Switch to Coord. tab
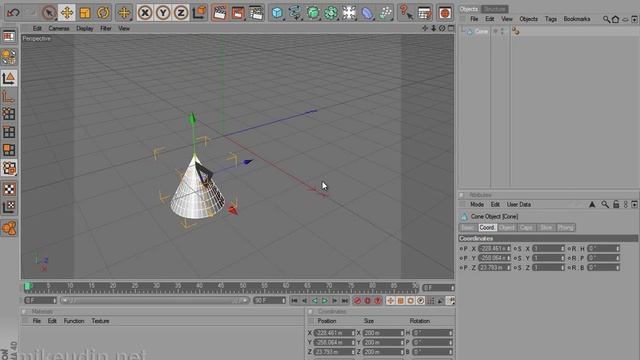The width and height of the screenshot is (640, 360). pyautogui.click(x=487, y=227)
